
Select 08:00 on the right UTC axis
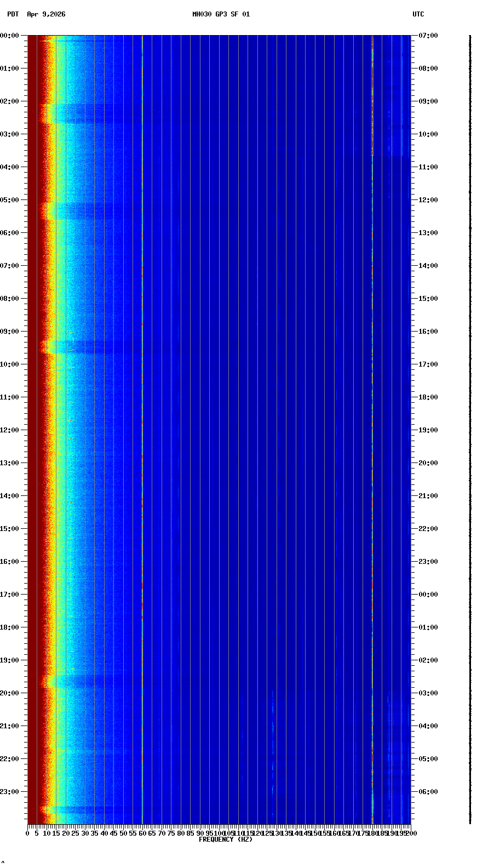428,68
